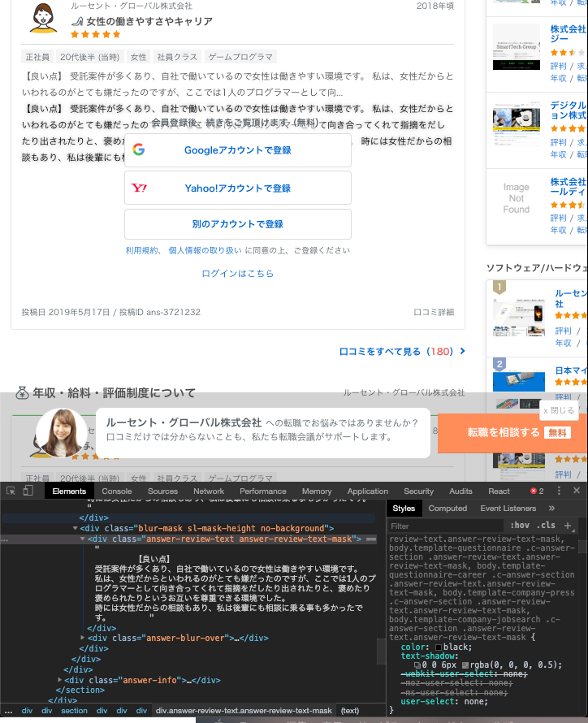Click the Google logo icon
Image resolution: width=588 pixels, height=723 pixels.
tap(139, 149)
